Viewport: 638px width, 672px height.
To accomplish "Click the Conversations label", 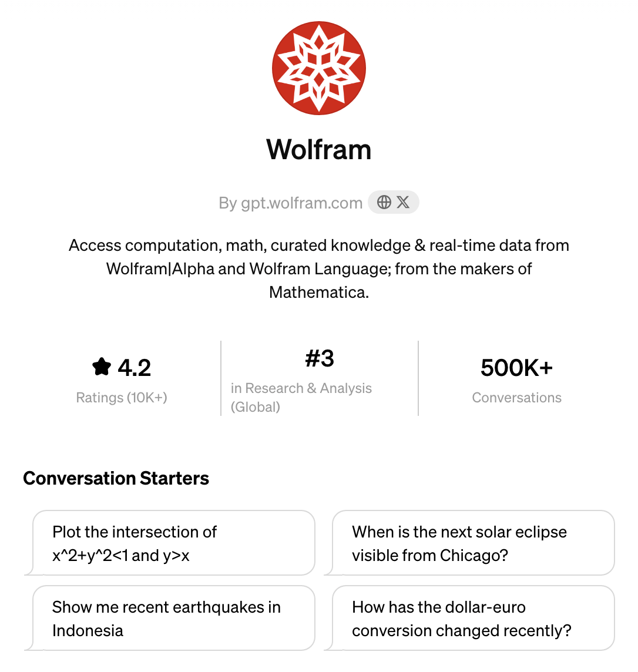I will coord(517,398).
